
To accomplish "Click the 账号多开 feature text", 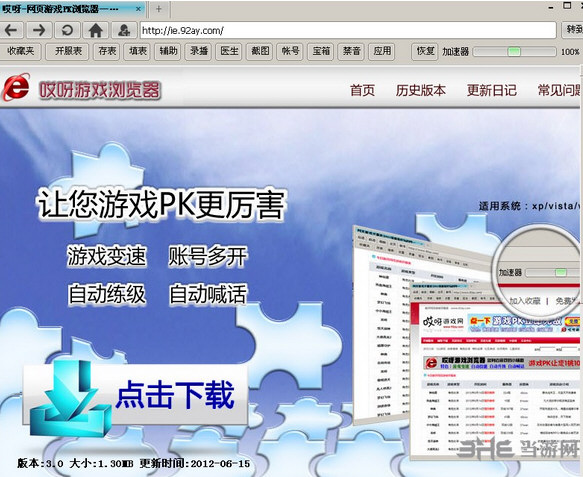I will (x=207, y=256).
